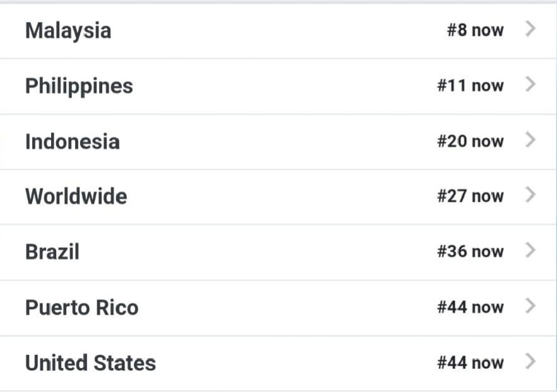
Task: Tap the chevron arrow beside United States
Action: tap(531, 362)
